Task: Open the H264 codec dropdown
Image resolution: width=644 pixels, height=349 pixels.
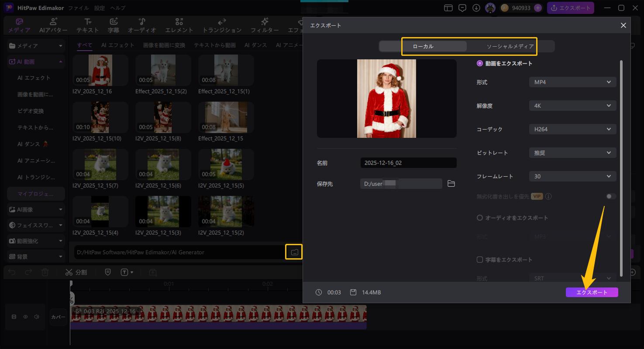Action: point(572,129)
